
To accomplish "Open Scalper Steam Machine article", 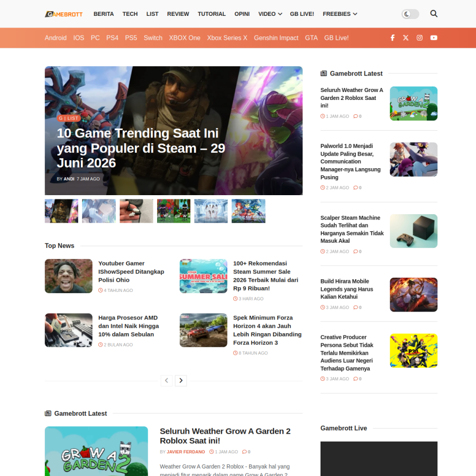I will (352, 229).
